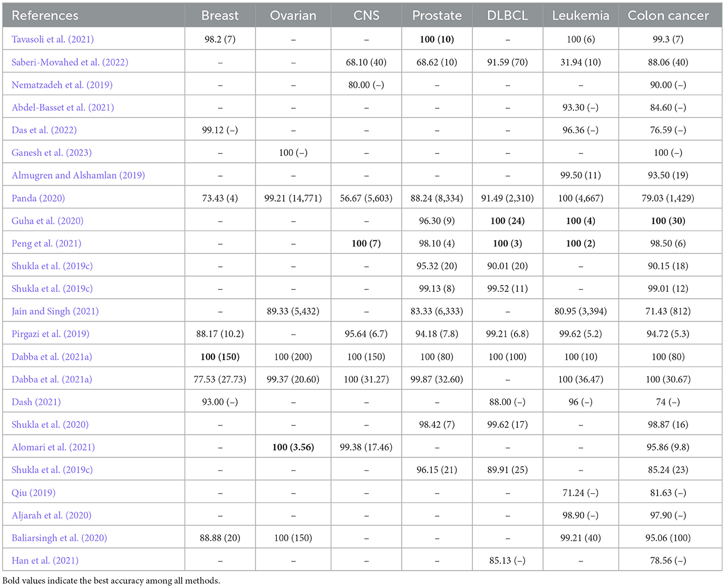The height and width of the screenshot is (588, 725).
Task: Select the cell reading 71.43 (812)
Action: pos(669,311)
